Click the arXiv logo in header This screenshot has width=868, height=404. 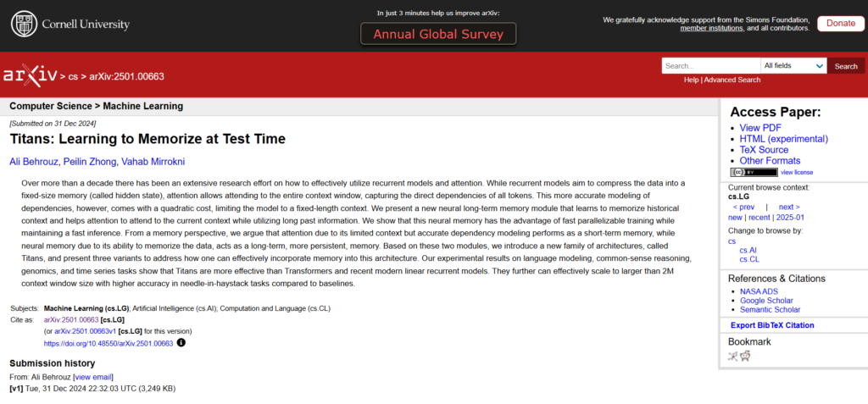(29, 75)
